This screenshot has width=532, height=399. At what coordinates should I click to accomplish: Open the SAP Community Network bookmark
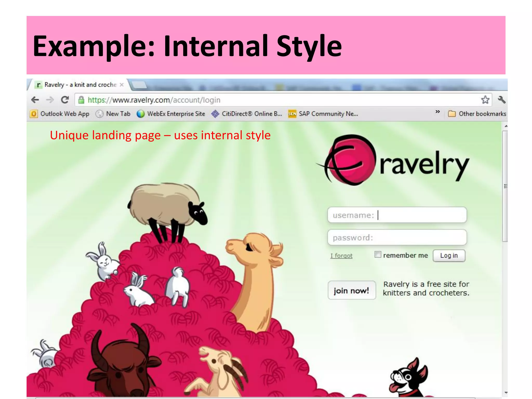(323, 114)
